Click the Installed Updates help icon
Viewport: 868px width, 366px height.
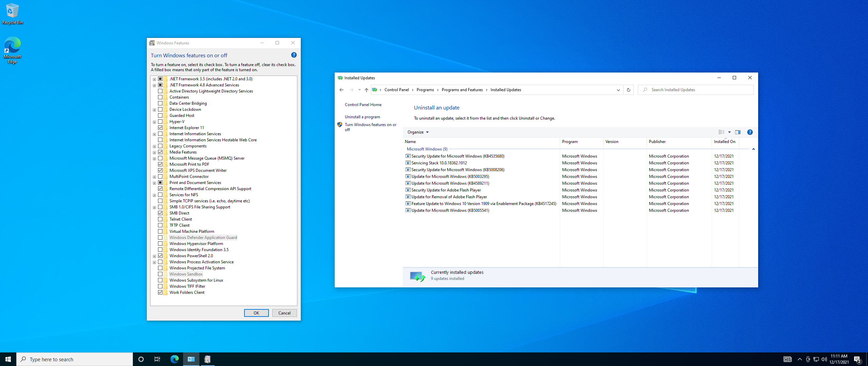(750, 132)
